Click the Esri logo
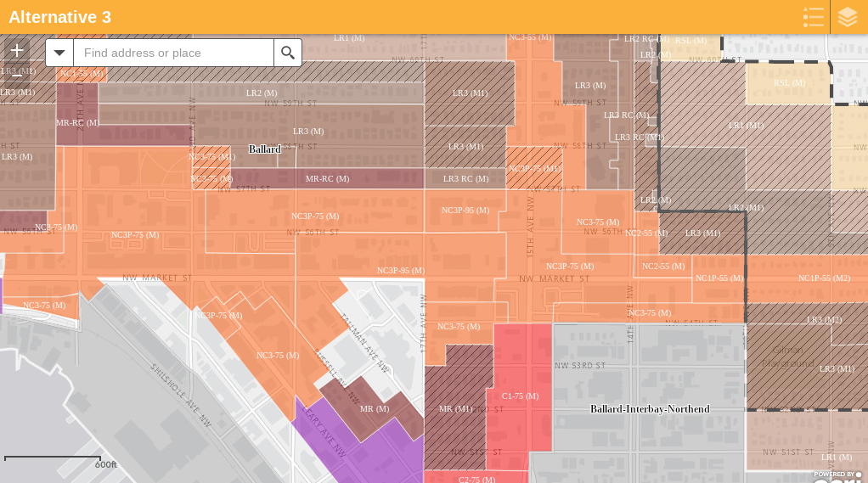 (x=837, y=478)
